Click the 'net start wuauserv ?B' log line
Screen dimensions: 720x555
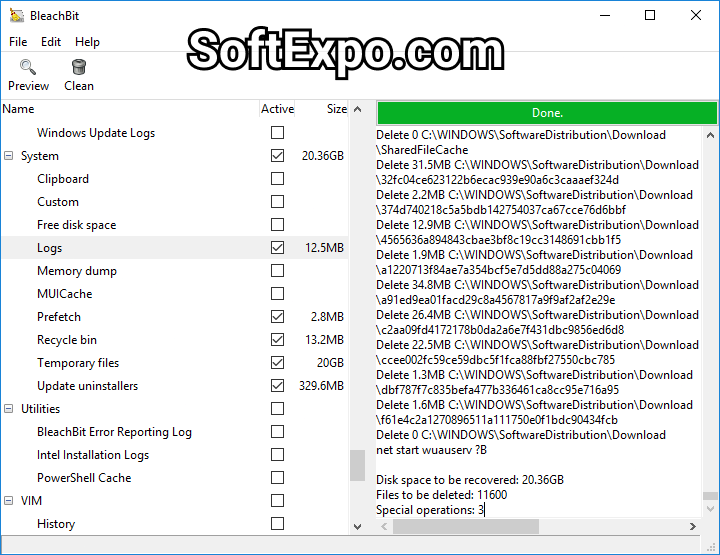pos(431,450)
